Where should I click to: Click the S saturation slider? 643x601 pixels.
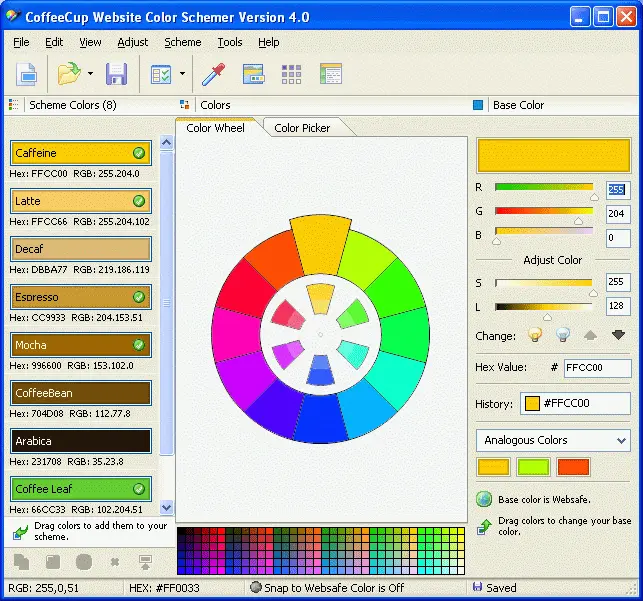(x=544, y=283)
